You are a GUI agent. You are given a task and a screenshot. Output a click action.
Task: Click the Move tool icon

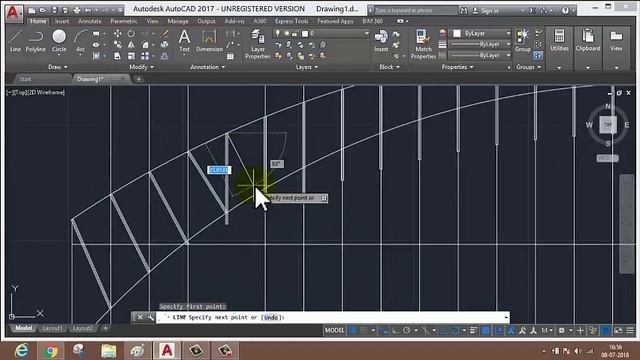[118, 33]
